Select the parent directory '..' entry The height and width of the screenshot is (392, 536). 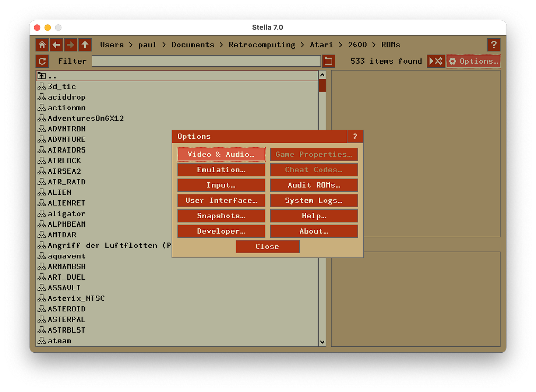(177, 76)
